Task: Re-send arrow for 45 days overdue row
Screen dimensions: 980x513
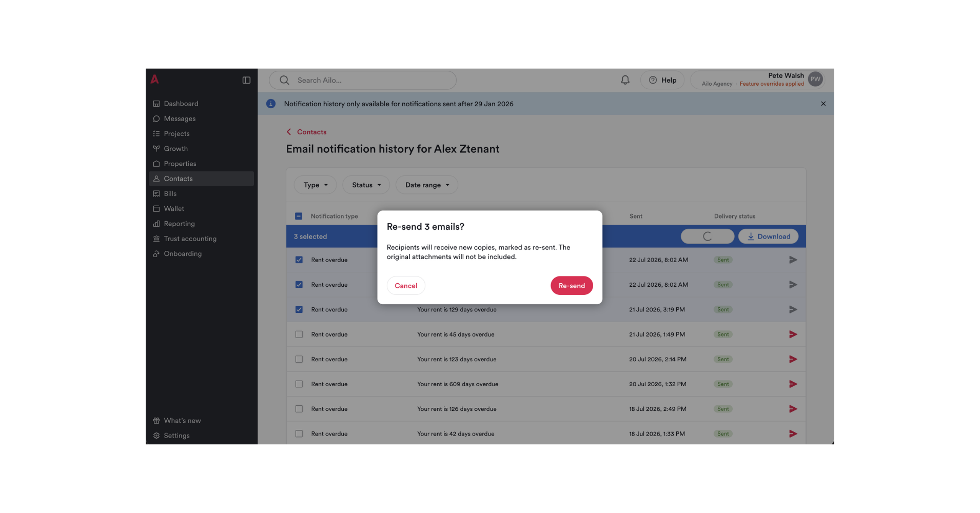Action: 793,334
